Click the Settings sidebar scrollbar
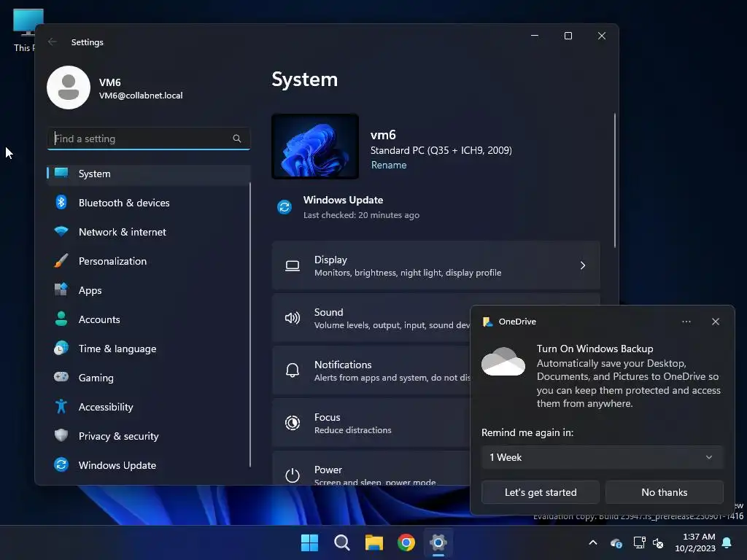The height and width of the screenshot is (560, 747). tap(250, 325)
